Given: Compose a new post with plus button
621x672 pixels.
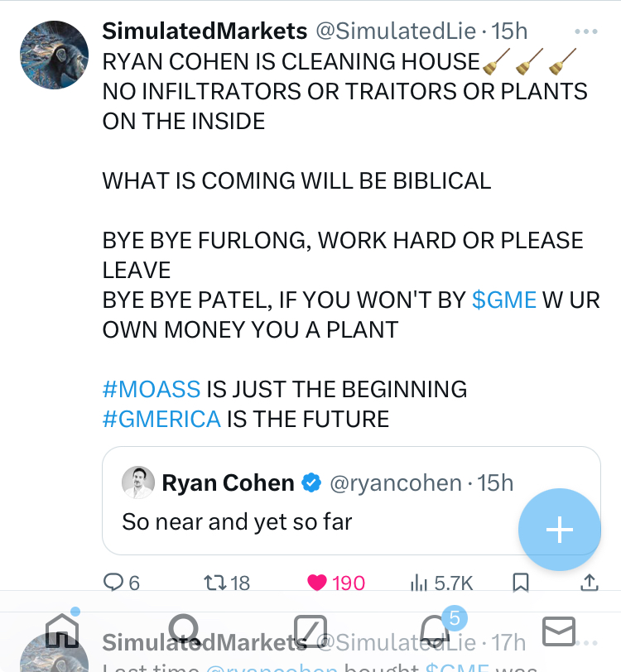Looking at the screenshot, I should click(x=560, y=530).
